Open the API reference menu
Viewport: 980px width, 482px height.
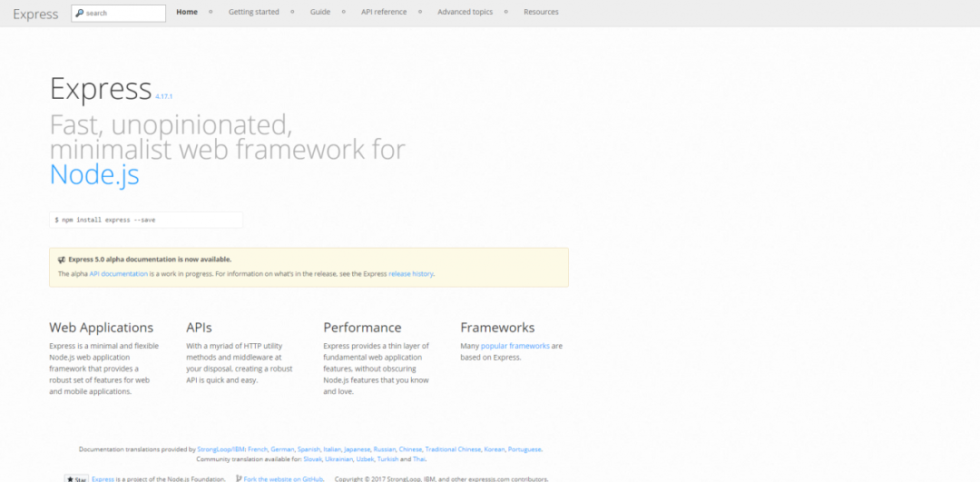coord(384,12)
